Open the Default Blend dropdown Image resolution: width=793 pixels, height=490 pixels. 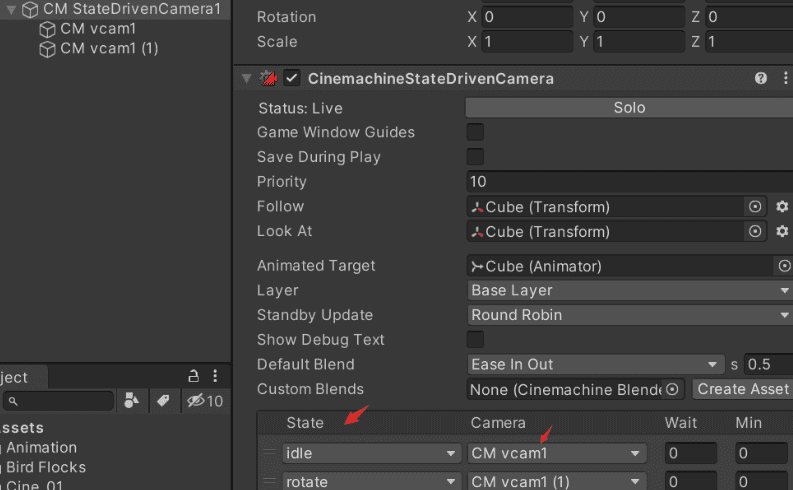click(595, 365)
